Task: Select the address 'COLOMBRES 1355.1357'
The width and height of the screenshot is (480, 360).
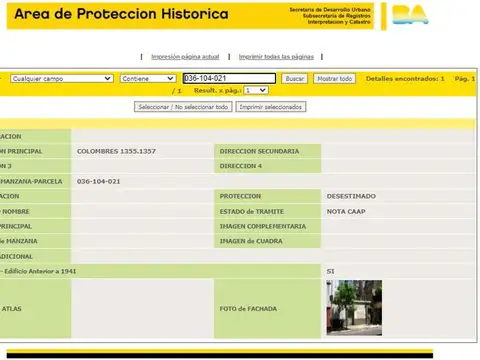Action: pyautogui.click(x=116, y=151)
